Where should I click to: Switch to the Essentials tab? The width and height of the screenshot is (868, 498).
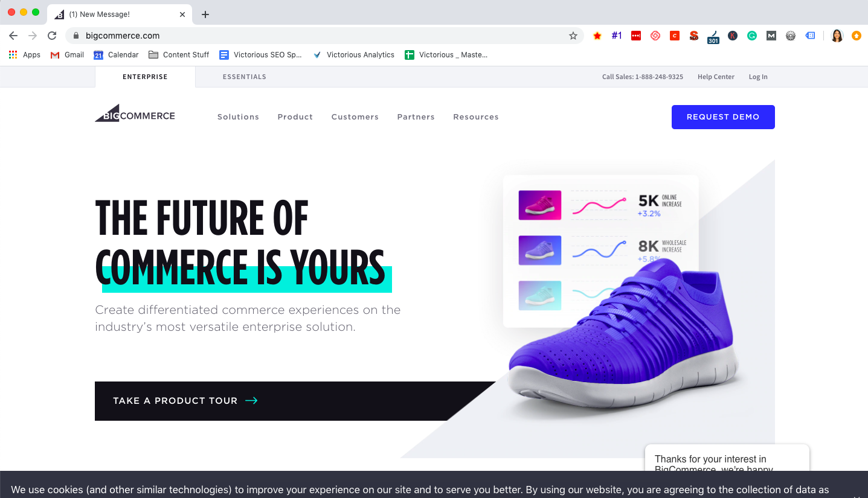tap(245, 77)
